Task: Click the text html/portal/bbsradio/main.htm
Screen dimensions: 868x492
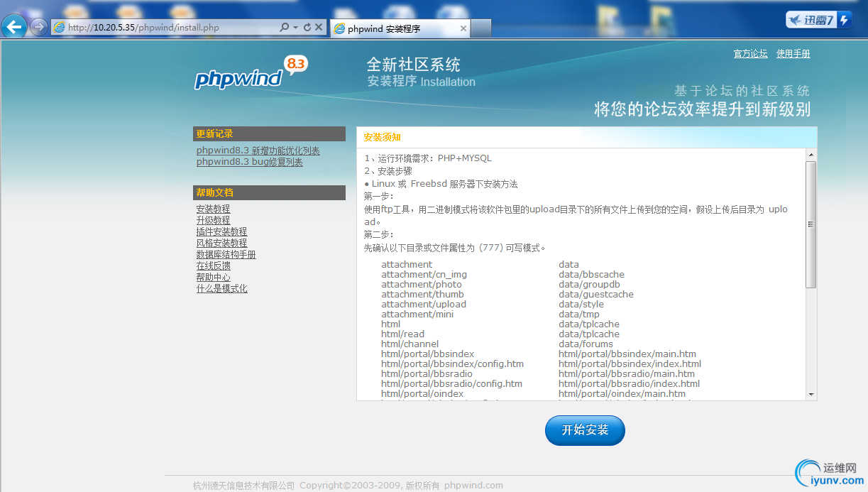Action: (x=627, y=373)
